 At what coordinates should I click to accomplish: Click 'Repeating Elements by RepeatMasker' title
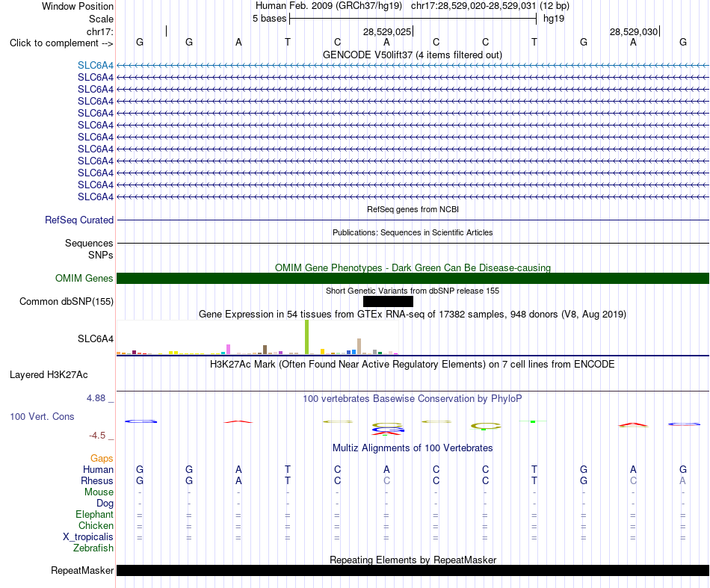click(x=413, y=560)
